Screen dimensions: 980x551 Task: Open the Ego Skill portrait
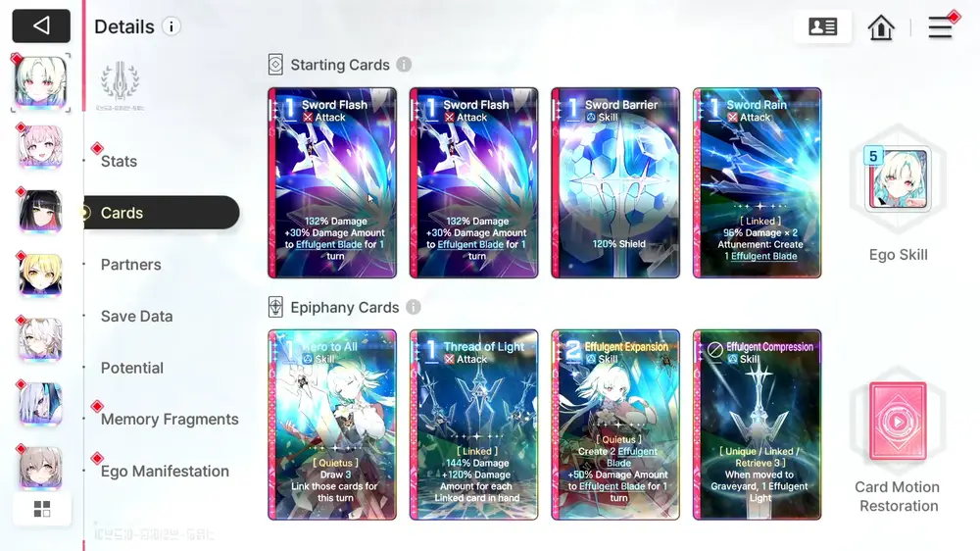898,178
